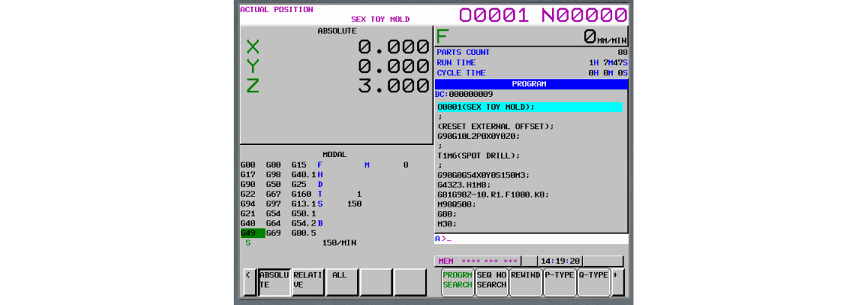Click the modal M value 8
The height and width of the screenshot is (305, 868).
tap(406, 165)
